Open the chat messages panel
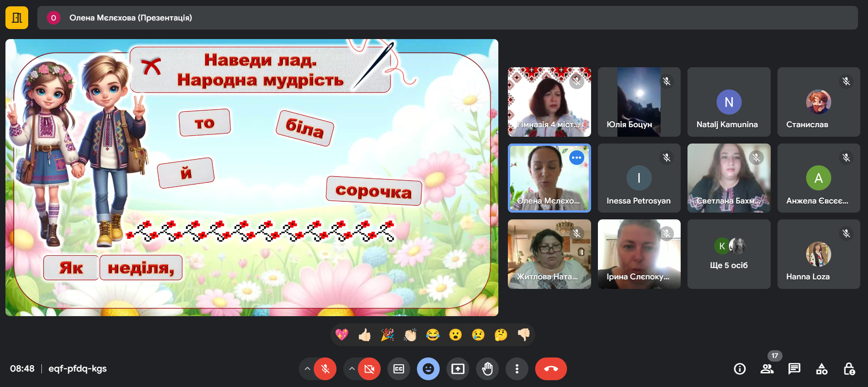868x387 pixels. (794, 369)
